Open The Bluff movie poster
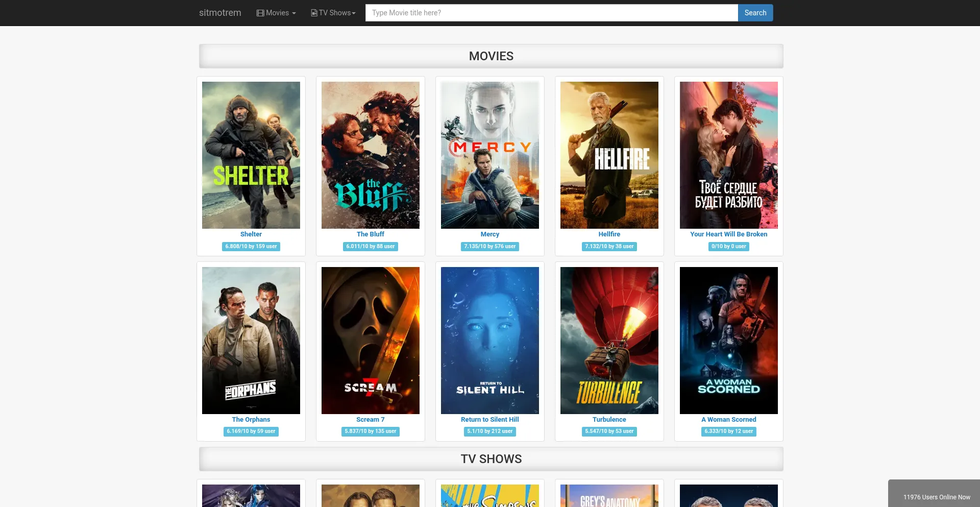Screen dimensions: 980x507 [x=371, y=155]
